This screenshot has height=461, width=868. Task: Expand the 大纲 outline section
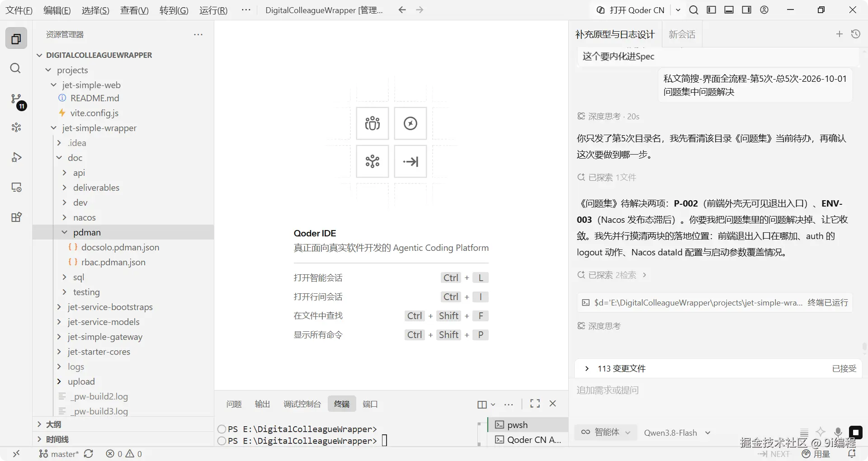[x=123, y=424]
